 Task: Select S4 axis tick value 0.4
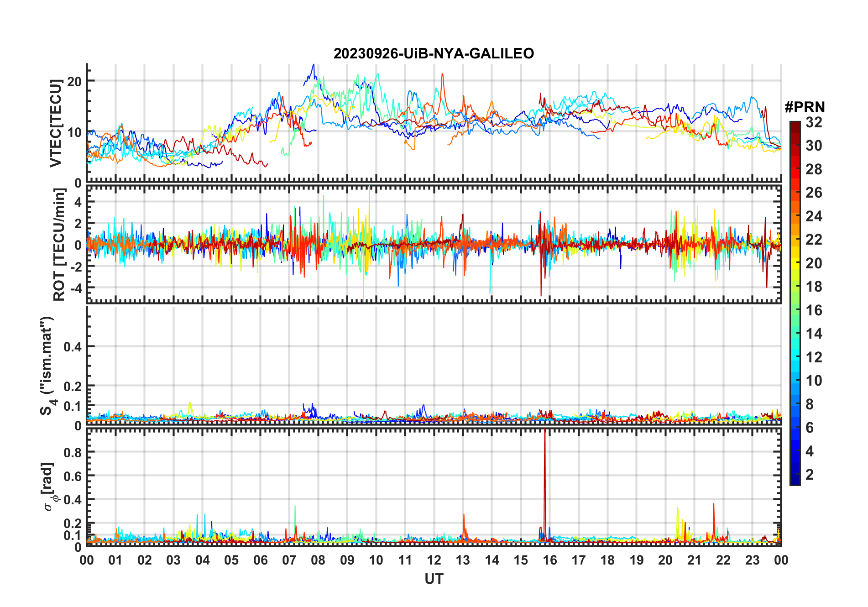tap(73, 346)
